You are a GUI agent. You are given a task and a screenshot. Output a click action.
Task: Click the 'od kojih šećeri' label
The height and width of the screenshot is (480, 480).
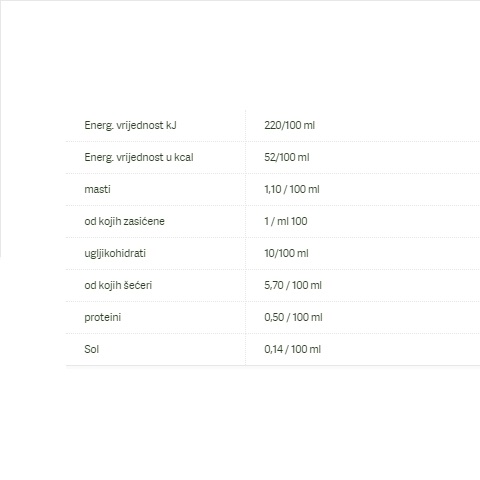(x=118, y=285)
